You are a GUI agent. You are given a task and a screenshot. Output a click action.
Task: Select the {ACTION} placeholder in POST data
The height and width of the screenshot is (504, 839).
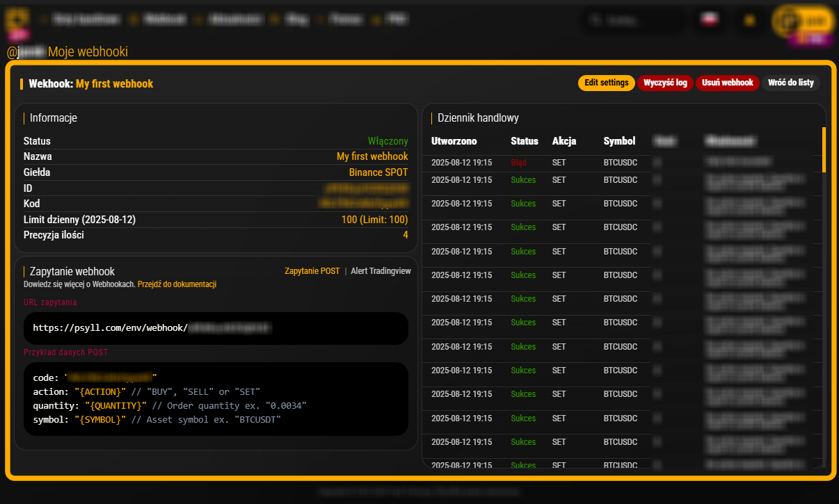pyautogui.click(x=100, y=391)
